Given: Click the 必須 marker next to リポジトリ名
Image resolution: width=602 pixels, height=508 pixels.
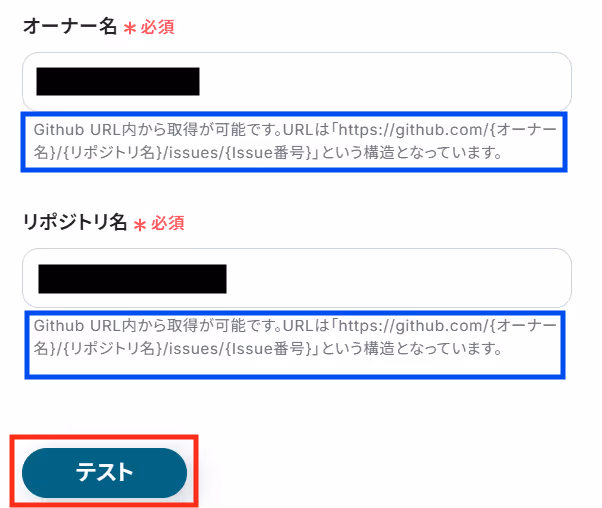Looking at the screenshot, I should coord(168,223).
